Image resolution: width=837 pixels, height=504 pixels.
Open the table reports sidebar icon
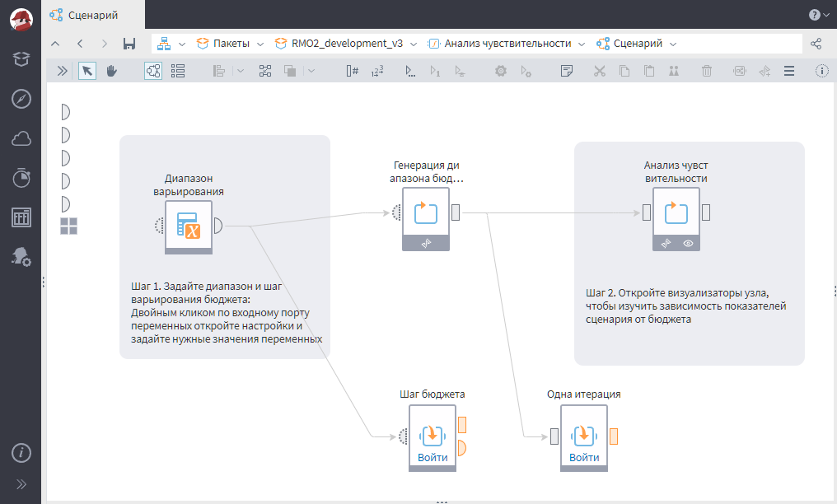point(21,217)
